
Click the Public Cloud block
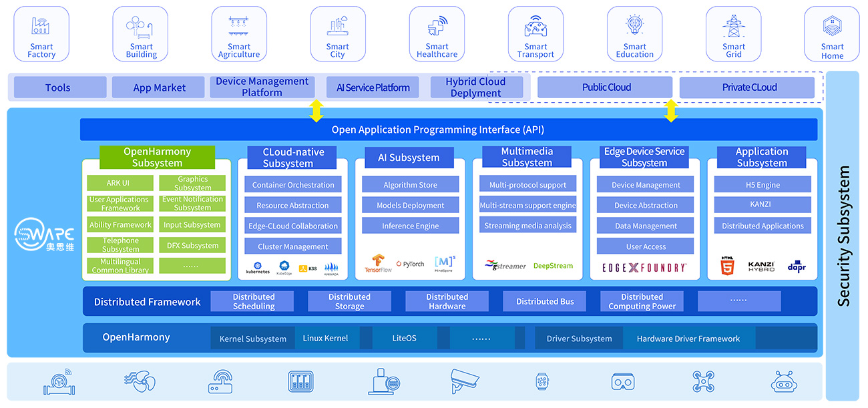tap(606, 87)
